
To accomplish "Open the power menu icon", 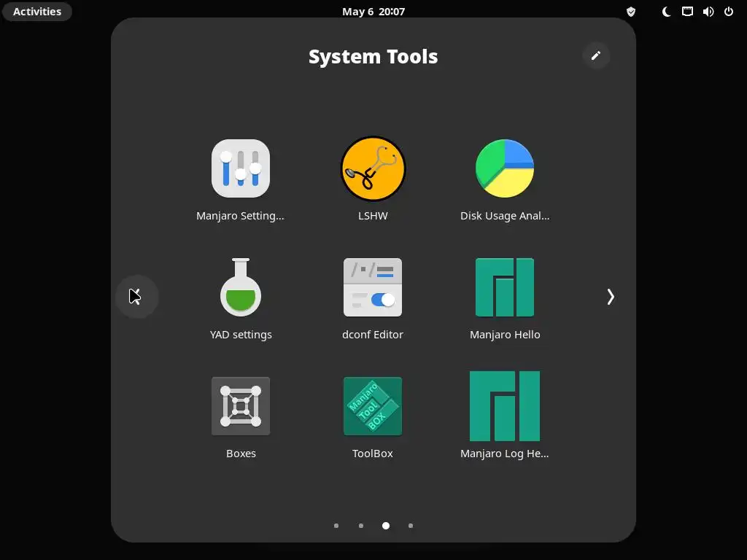I will (729, 12).
